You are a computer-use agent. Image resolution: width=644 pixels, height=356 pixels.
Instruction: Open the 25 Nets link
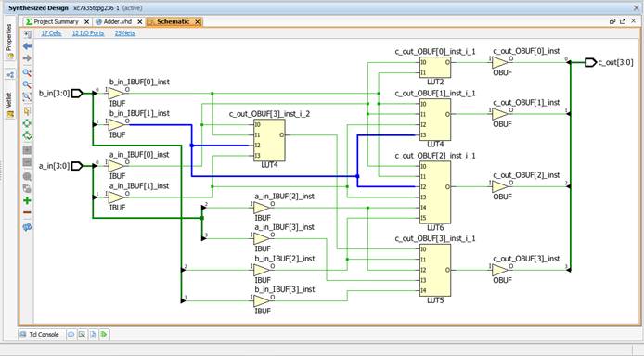[125, 33]
